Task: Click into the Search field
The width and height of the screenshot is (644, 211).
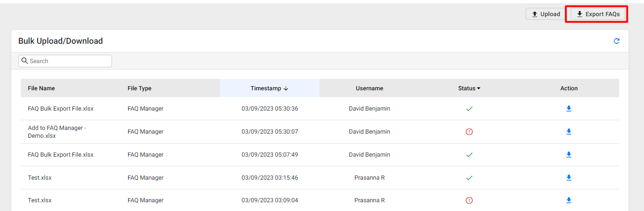Action: click(x=65, y=61)
